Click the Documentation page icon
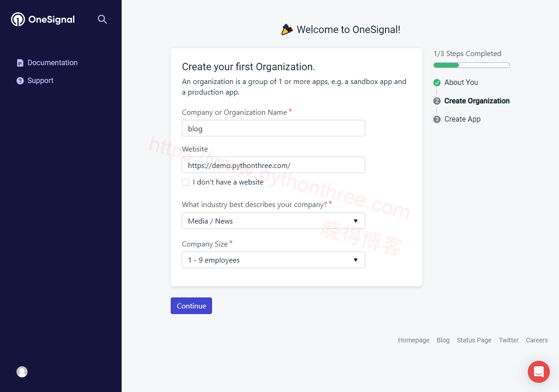559x392 pixels. tap(20, 63)
